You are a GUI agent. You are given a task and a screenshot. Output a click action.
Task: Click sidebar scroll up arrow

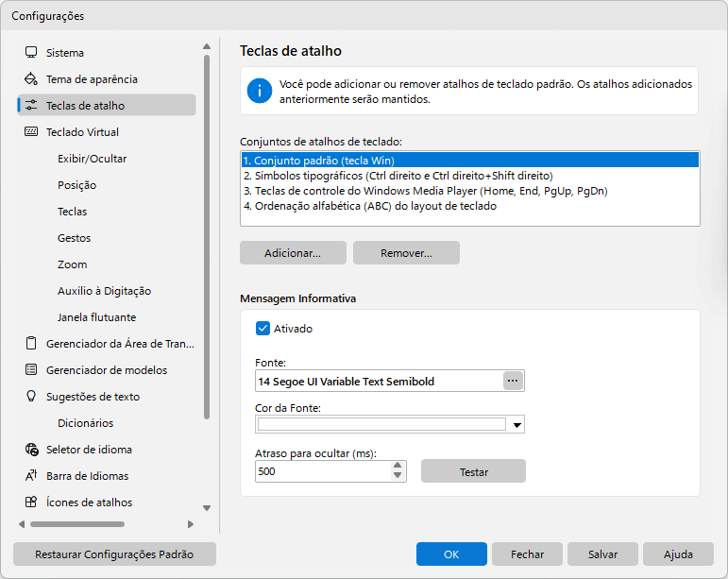coord(207,46)
